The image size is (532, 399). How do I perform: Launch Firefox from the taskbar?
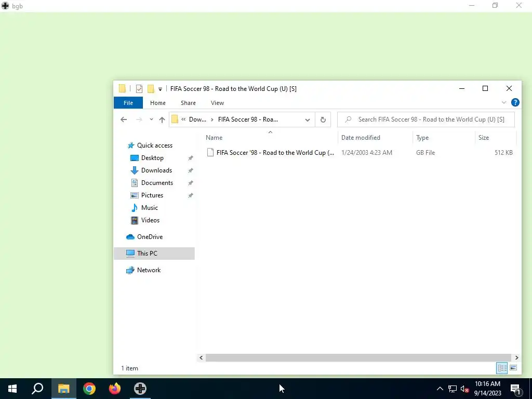(x=115, y=389)
